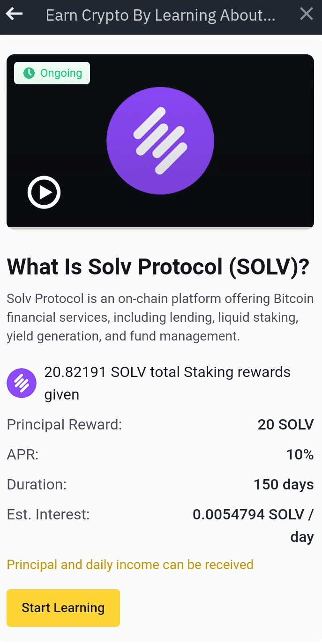
Task: Click the large purple Solv logo
Action: pos(160,141)
